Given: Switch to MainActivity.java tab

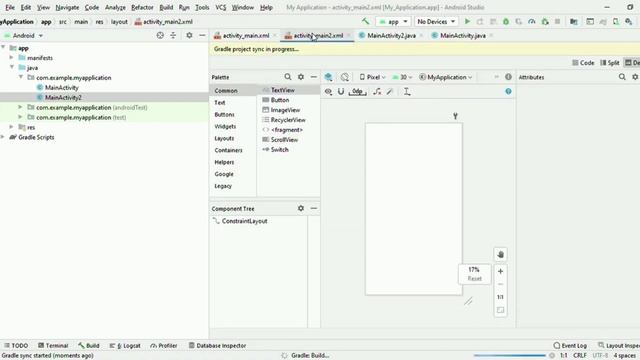Looking at the screenshot, I should coord(463,36).
